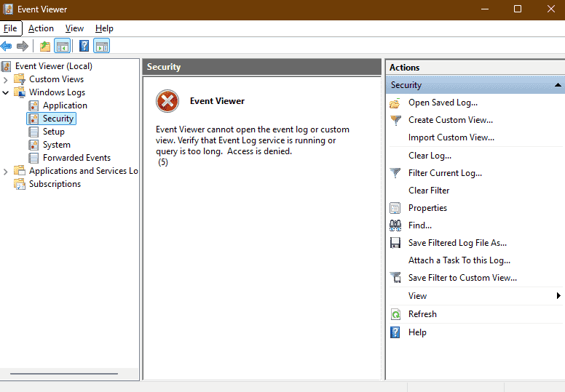Viewport: 565px width, 392px height.
Task: Click Attach a Task To this Log...
Action: pyautogui.click(x=459, y=260)
